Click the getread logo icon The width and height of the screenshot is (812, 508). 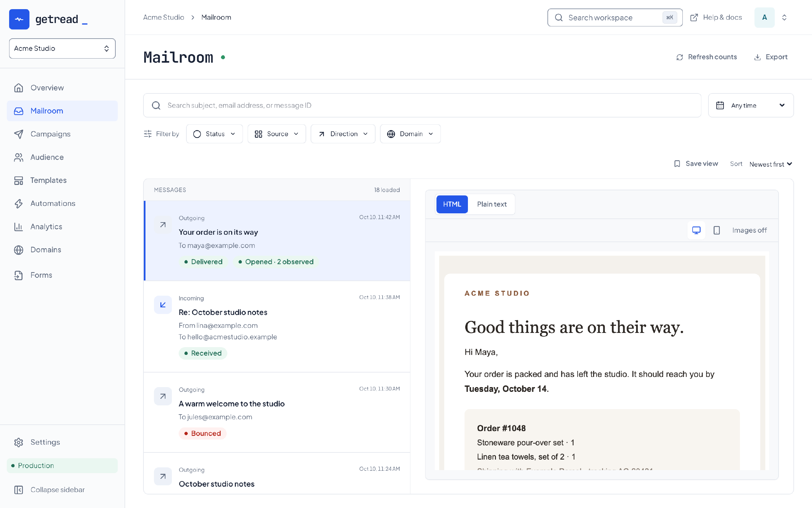[19, 19]
